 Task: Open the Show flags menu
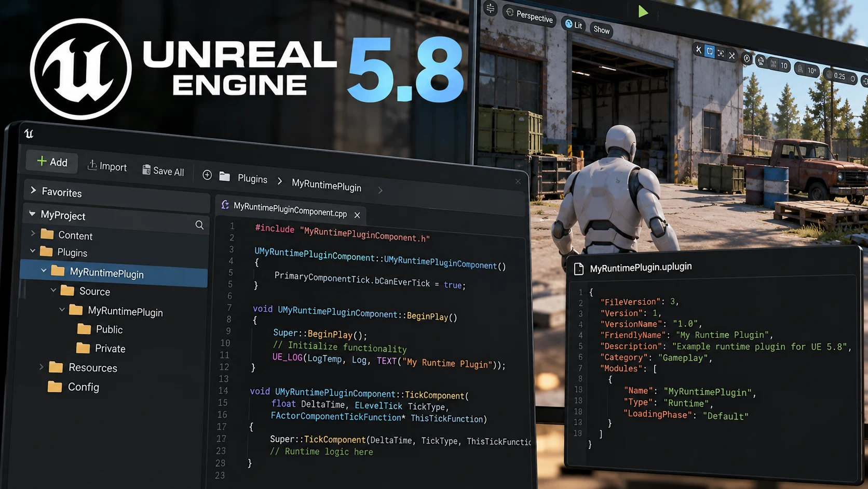tap(602, 30)
